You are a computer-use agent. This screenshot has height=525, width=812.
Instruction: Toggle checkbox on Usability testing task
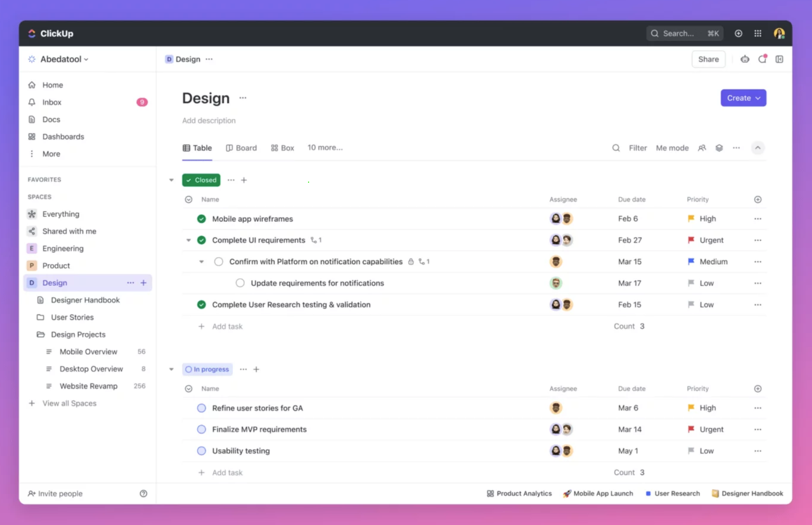coord(202,450)
